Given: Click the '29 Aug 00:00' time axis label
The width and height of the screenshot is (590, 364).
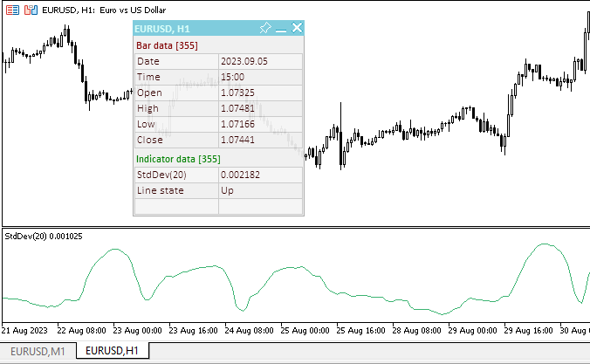Looking at the screenshot, I should (472, 331).
